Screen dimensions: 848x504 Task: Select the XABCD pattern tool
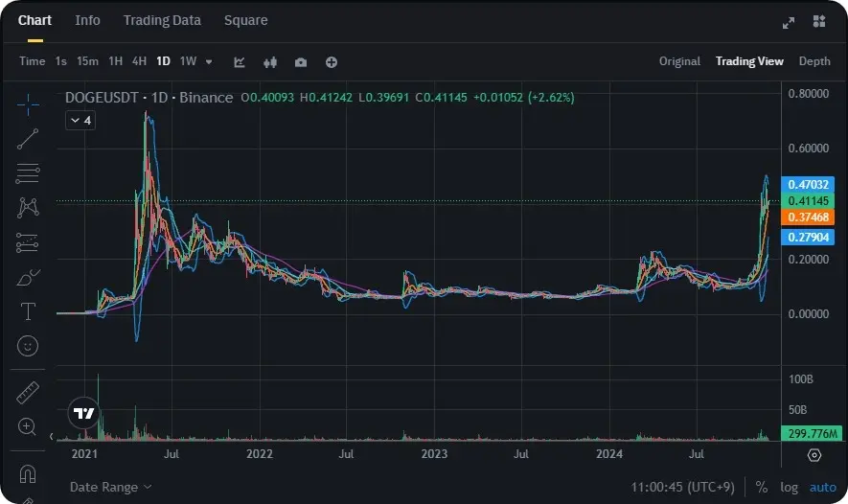[28, 208]
